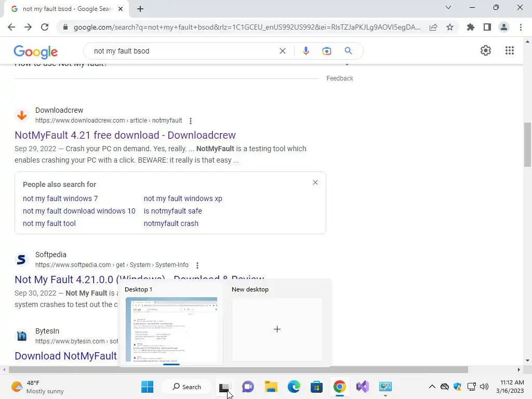Clear the Google search box text
The image size is (532, 399).
(282, 51)
